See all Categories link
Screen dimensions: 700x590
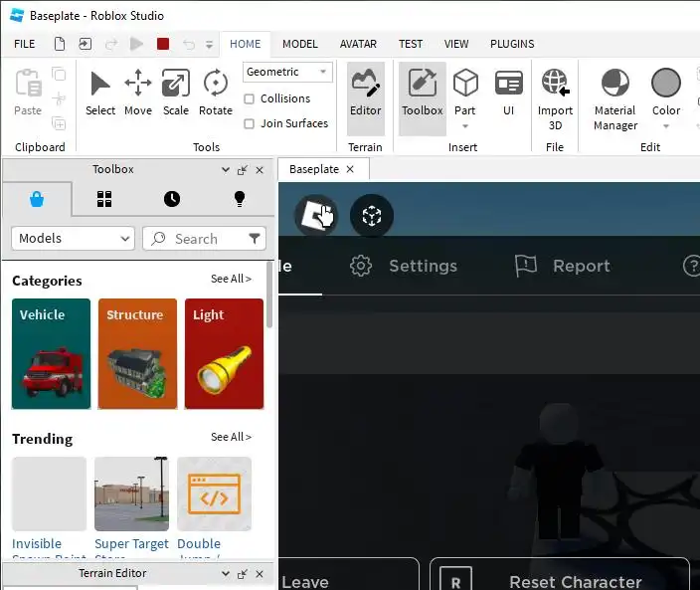pos(231,279)
